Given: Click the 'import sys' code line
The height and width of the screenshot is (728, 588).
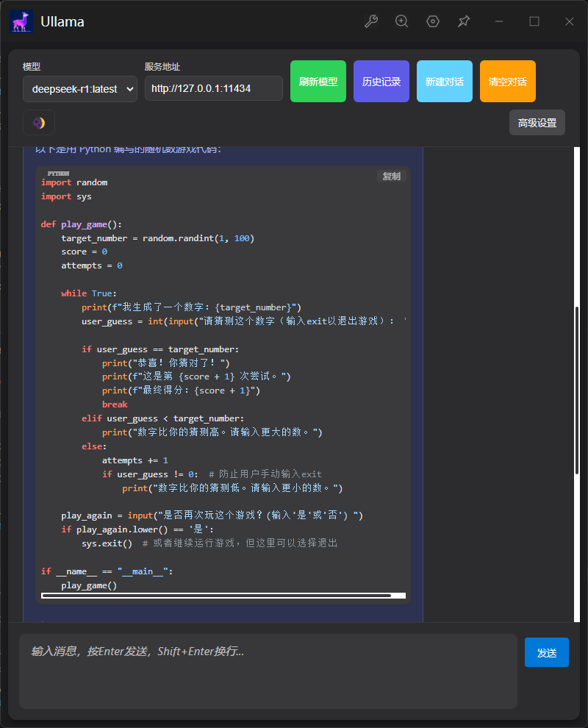Looking at the screenshot, I should pos(66,196).
